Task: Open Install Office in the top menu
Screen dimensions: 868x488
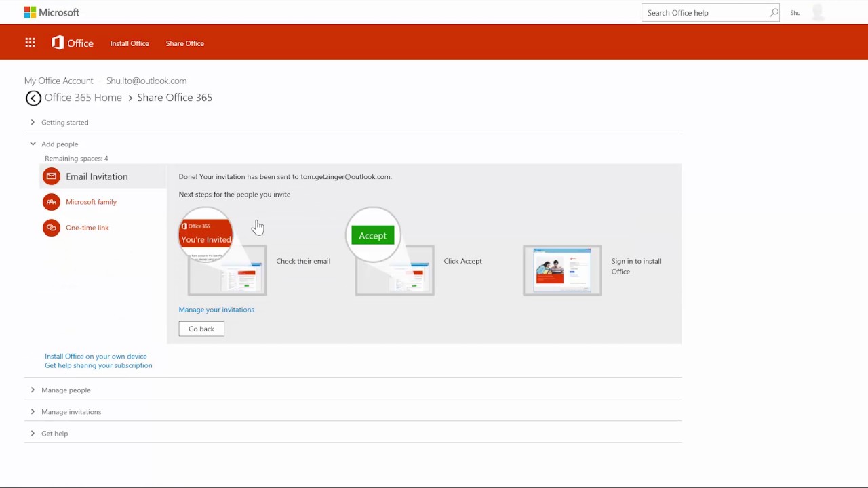Action: (130, 43)
